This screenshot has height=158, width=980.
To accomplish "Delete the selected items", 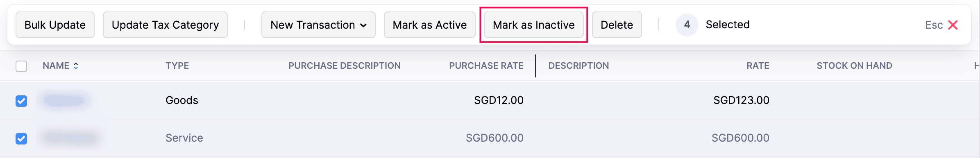I will (x=617, y=25).
